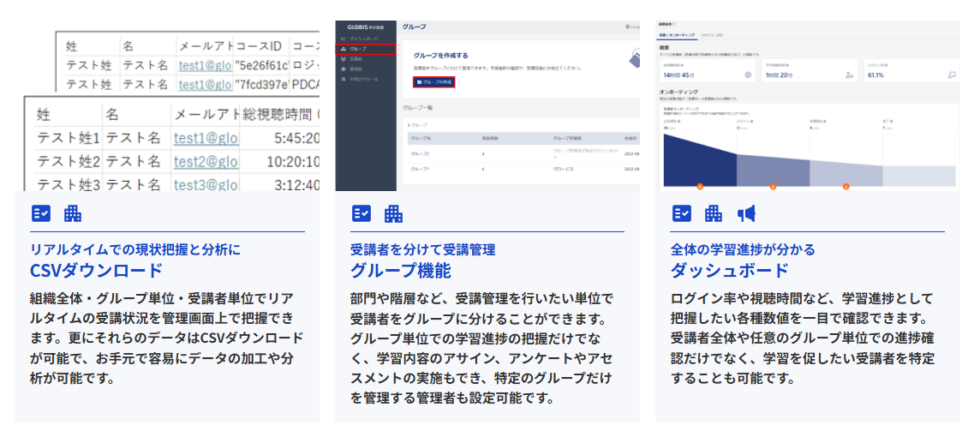Click the checklist icon under the CSV card
The width and height of the screenshot is (980, 431).
click(x=41, y=213)
